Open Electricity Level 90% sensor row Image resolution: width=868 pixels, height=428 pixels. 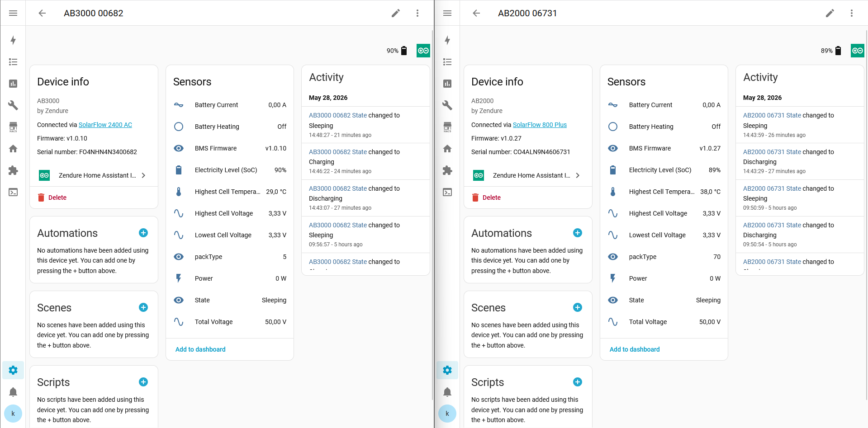[x=230, y=170]
